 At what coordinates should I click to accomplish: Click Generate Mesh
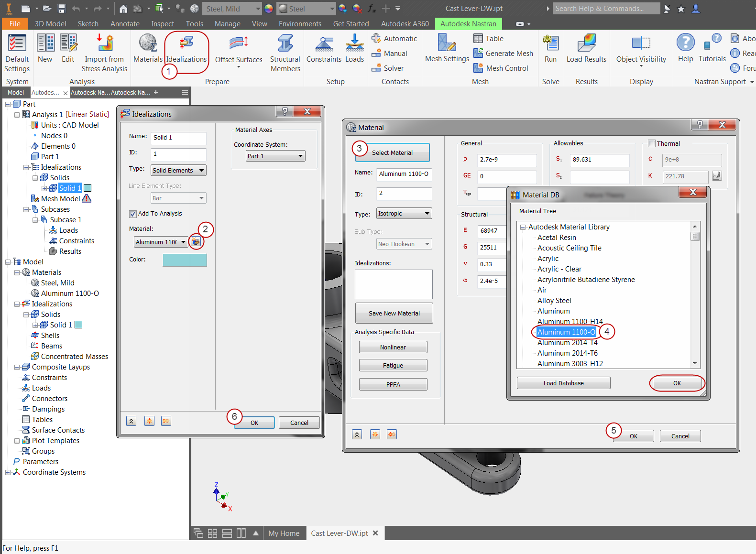tap(503, 54)
